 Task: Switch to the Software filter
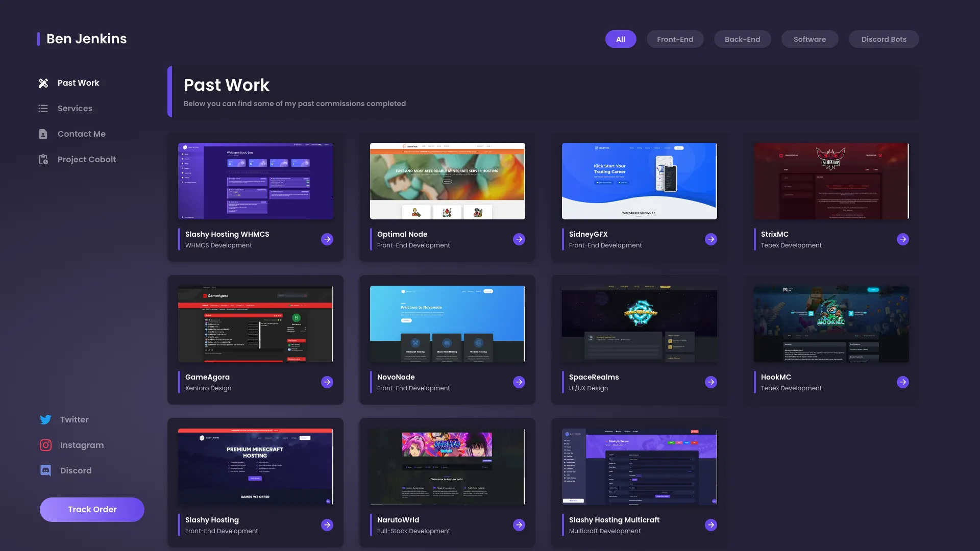click(x=810, y=39)
